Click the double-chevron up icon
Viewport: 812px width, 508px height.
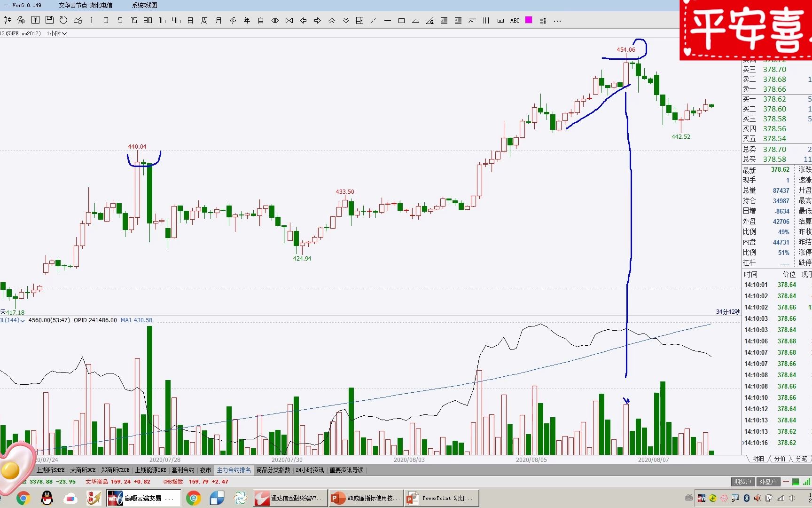tap(331, 20)
